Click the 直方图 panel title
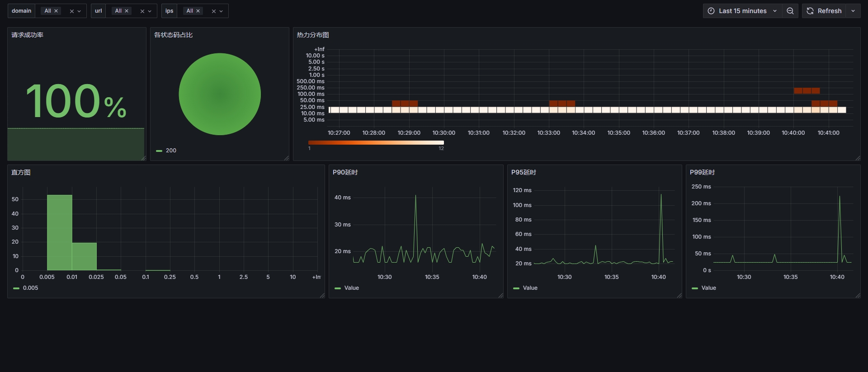 coord(21,172)
